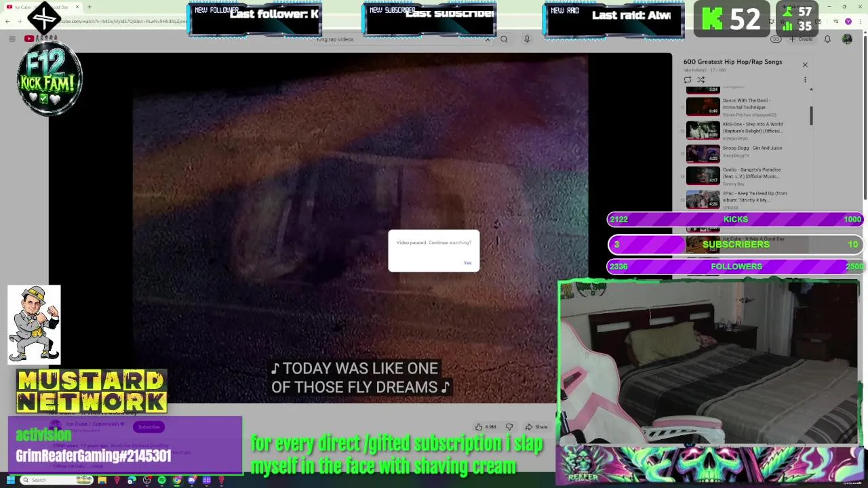This screenshot has height=488, width=868.
Task: Open a new browser tab
Action: click(x=89, y=7)
